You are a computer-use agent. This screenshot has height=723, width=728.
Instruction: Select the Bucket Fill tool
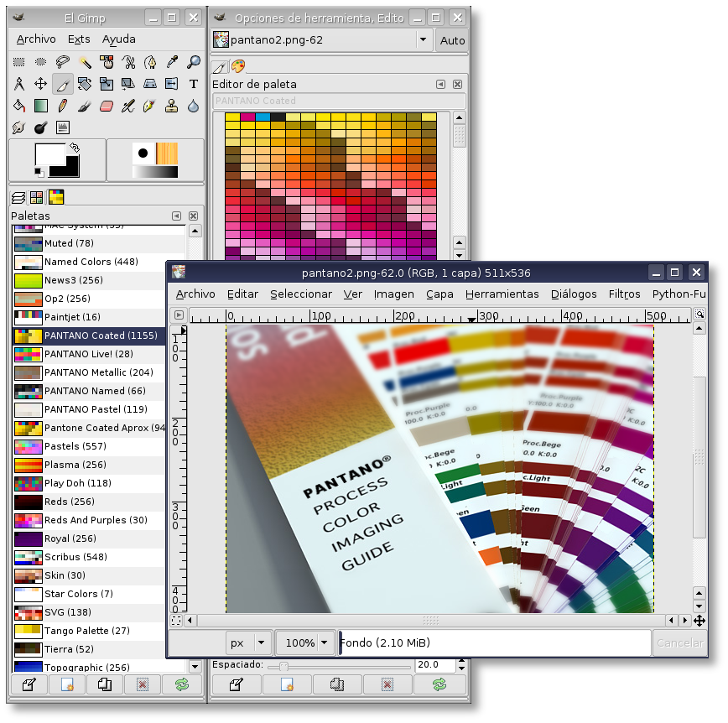(x=18, y=106)
